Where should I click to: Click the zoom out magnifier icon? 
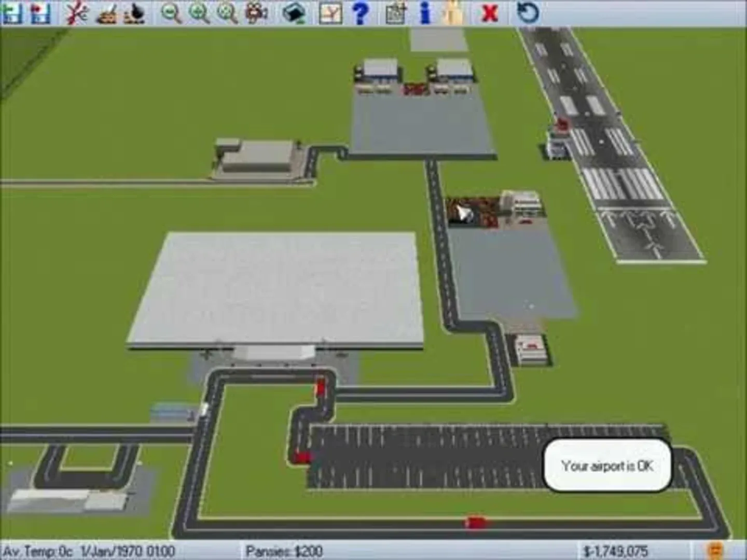pyautogui.click(x=171, y=13)
